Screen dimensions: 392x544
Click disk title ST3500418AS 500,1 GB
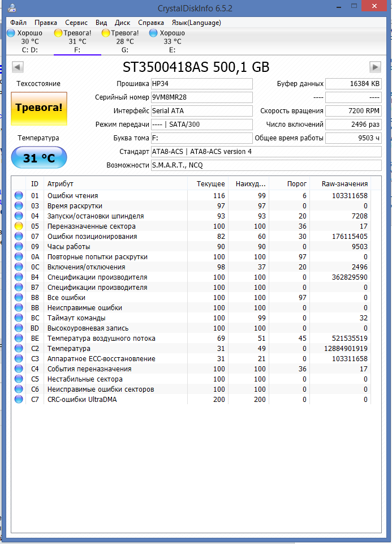tap(196, 67)
